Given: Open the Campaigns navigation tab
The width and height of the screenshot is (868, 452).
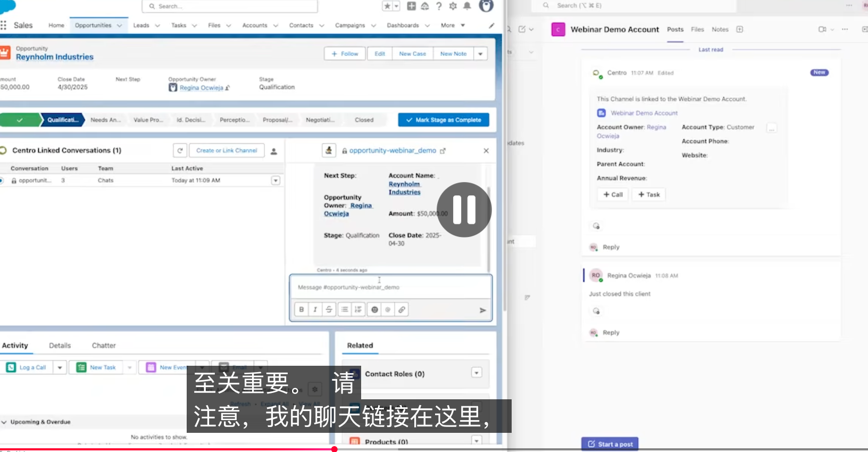Looking at the screenshot, I should click(x=350, y=26).
